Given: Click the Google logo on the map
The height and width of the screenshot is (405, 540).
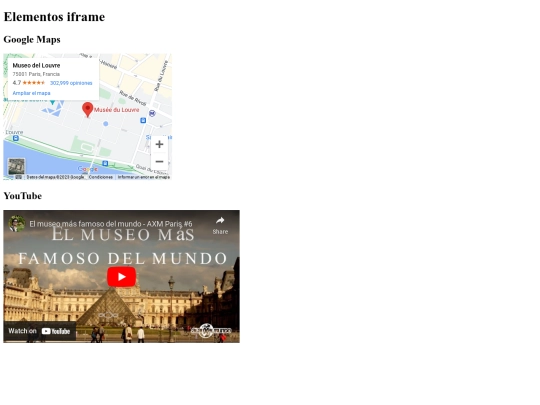Looking at the screenshot, I should click(88, 169).
